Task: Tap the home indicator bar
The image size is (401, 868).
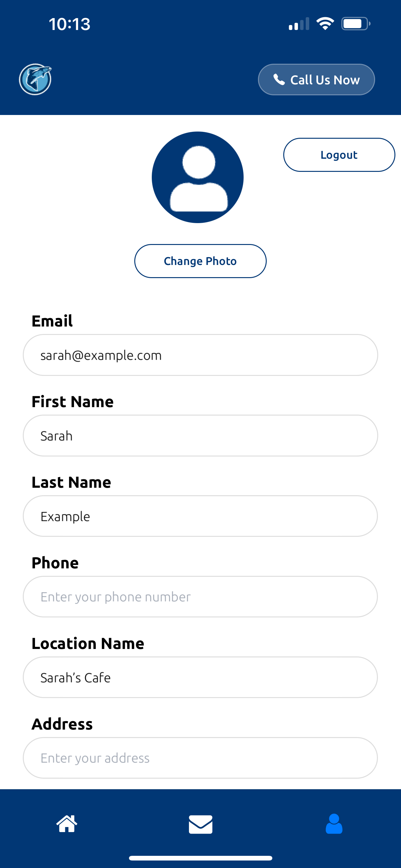Action: coord(201,858)
